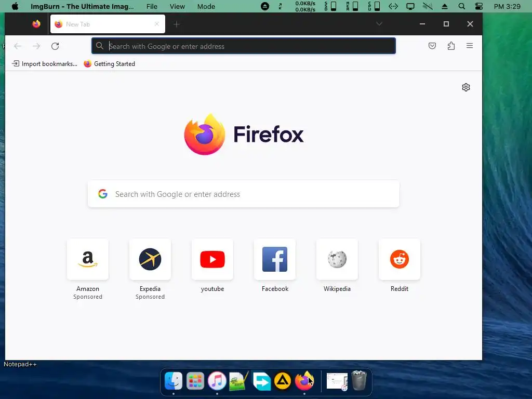Open the blue arrow app in the dock
The image size is (532, 399).
261,381
